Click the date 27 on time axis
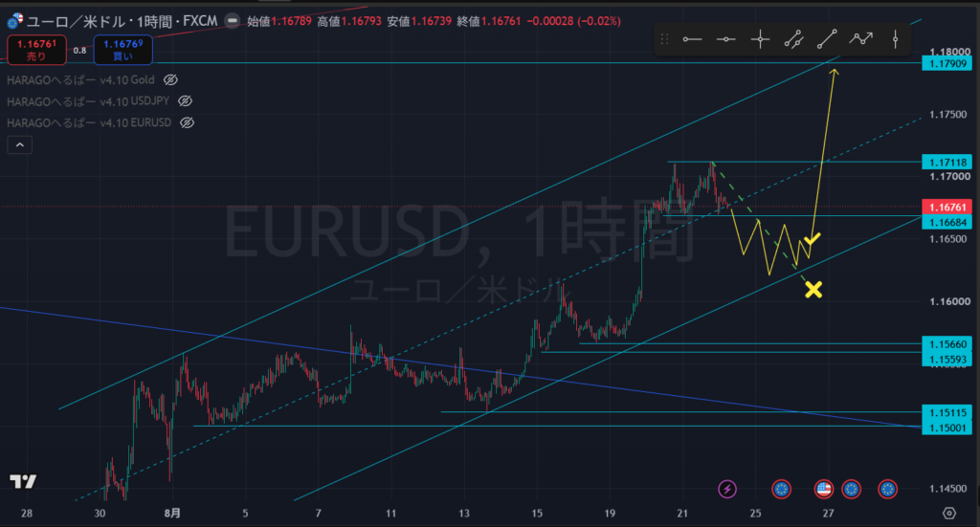This screenshot has height=527, width=980. tap(828, 514)
